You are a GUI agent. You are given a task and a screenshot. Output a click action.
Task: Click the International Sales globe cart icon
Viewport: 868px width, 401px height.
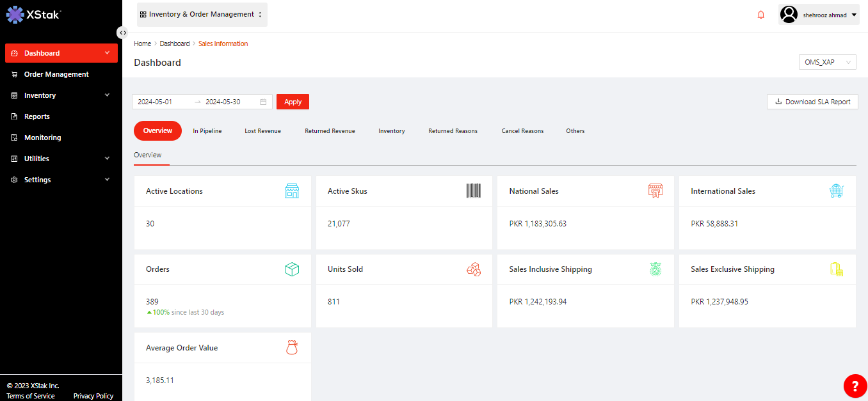(x=837, y=191)
